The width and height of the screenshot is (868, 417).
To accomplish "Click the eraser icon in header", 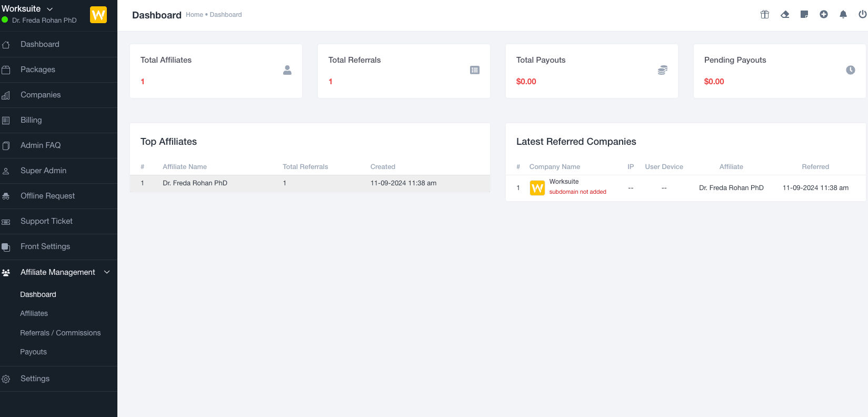I will (x=785, y=15).
